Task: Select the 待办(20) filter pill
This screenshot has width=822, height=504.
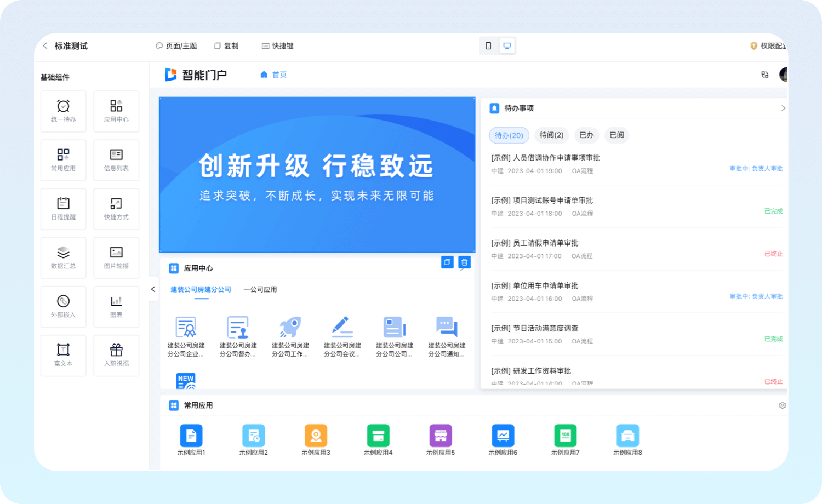Action: point(509,135)
